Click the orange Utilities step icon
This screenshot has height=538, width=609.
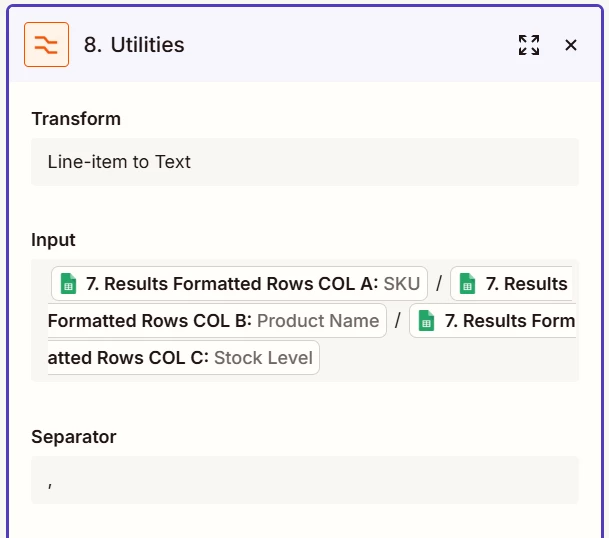click(46, 45)
